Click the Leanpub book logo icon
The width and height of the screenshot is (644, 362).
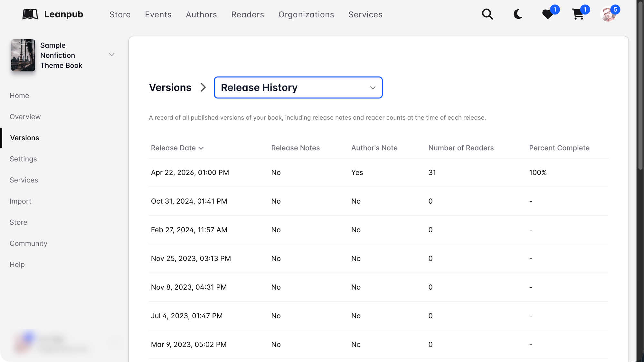(x=30, y=14)
